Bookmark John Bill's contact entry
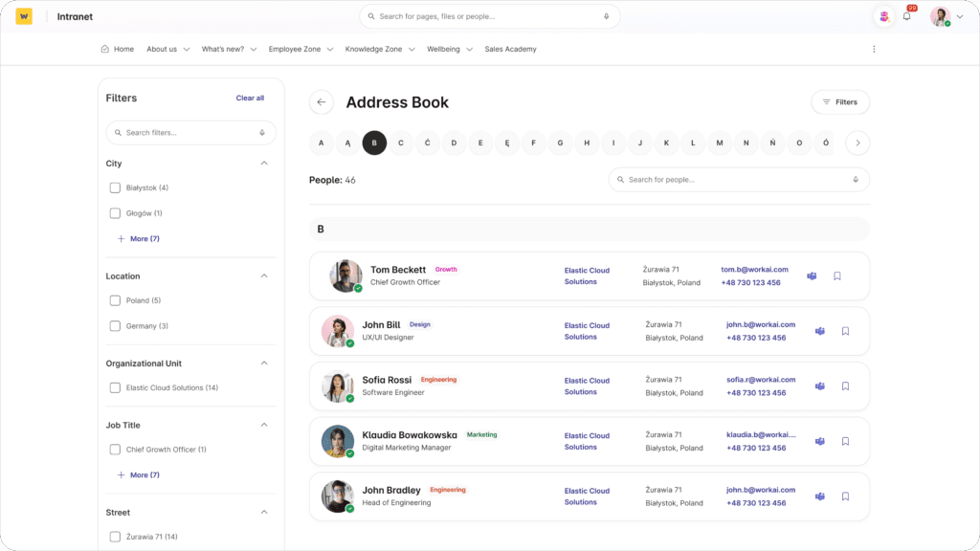Viewport: 980px width, 551px height. tap(845, 331)
